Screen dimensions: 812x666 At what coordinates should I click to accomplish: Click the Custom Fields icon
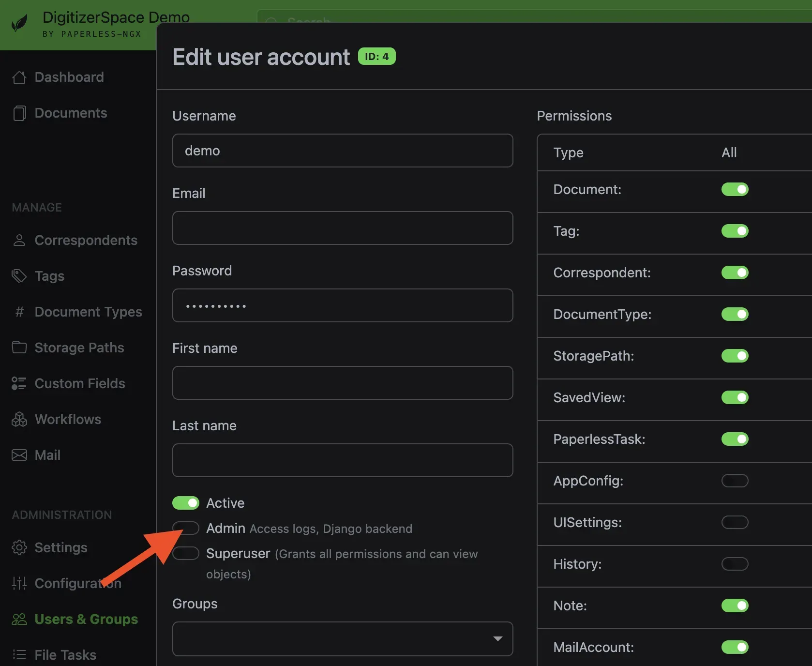click(x=19, y=383)
